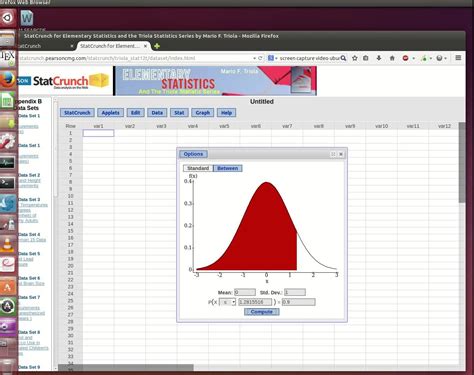Bookmark this page with the star icon
The width and height of the screenshot is (474, 375).
point(355,58)
